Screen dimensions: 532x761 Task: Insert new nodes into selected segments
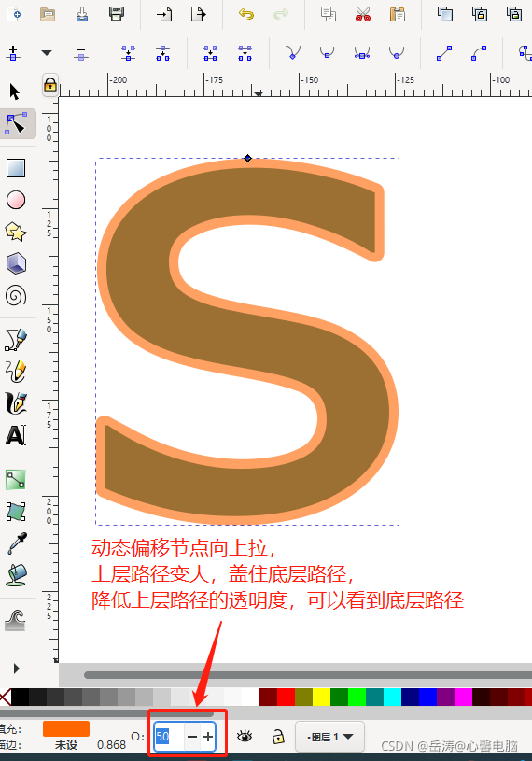(x=13, y=53)
